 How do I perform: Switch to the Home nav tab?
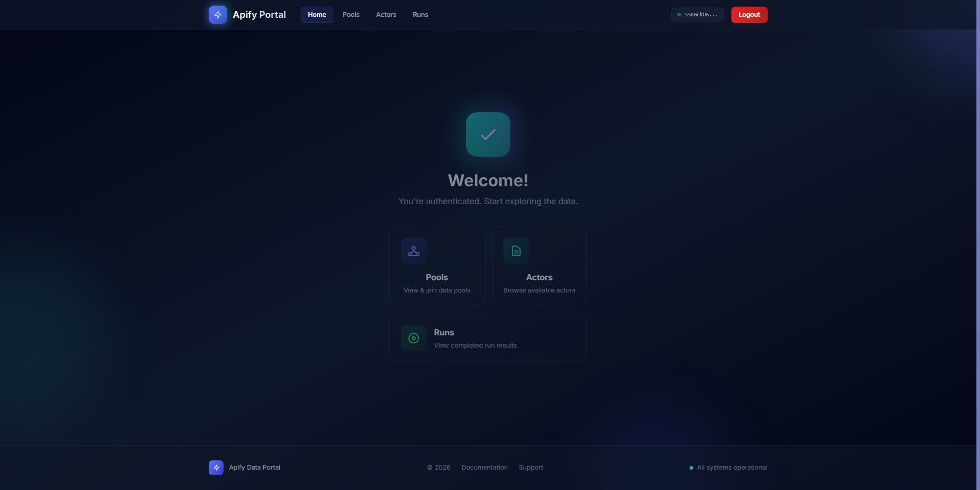tap(316, 15)
